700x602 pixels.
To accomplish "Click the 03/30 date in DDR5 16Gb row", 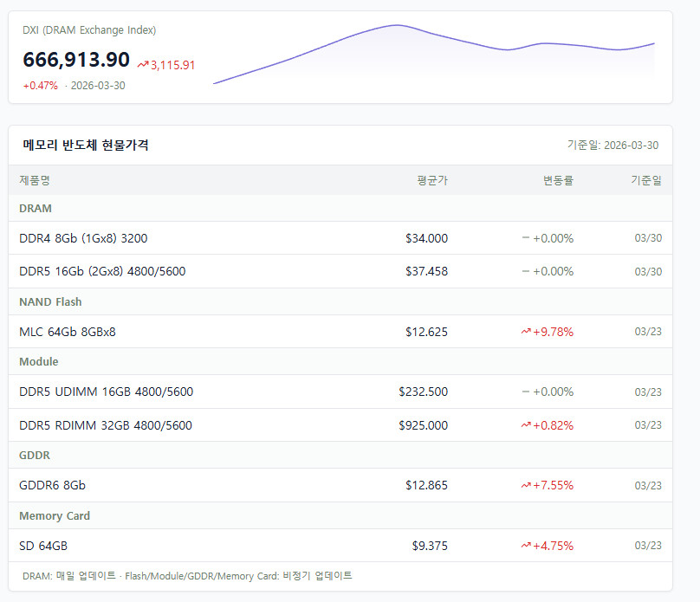I will [648, 271].
